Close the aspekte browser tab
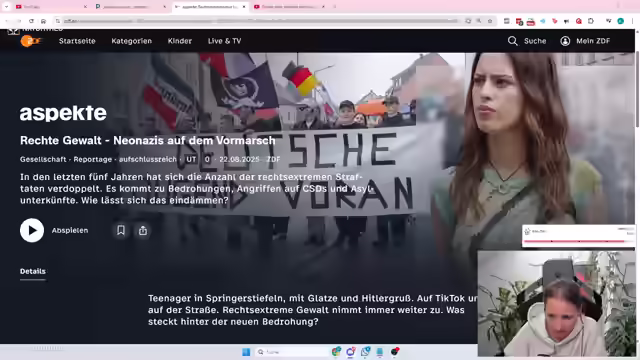This screenshot has height=360, width=640. click(x=244, y=7)
